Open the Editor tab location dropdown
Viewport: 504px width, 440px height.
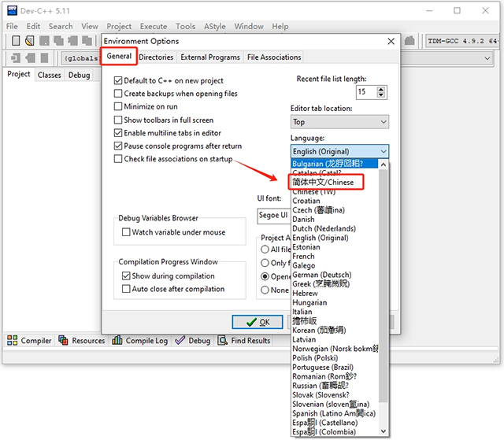point(339,122)
